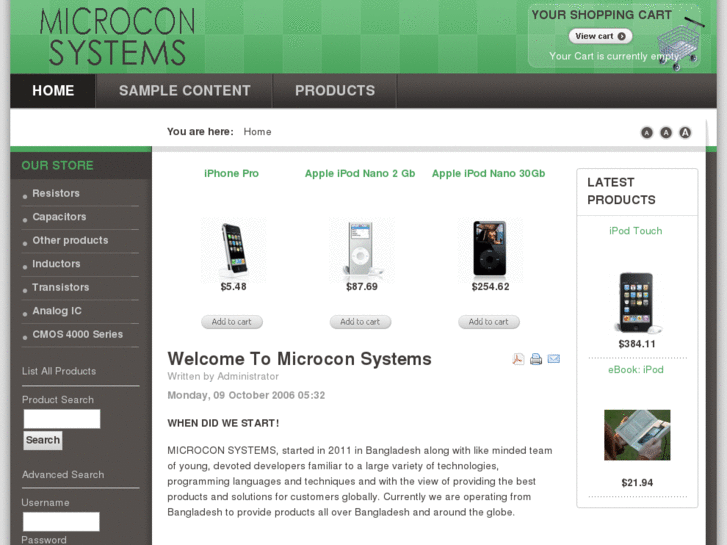Select the smallest font size icon

[647, 133]
